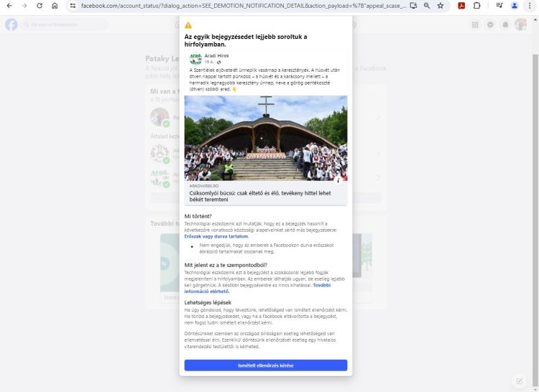Open the Adobe Acrobat extension
Viewport: 539px width, 392px height.
click(x=461, y=6)
